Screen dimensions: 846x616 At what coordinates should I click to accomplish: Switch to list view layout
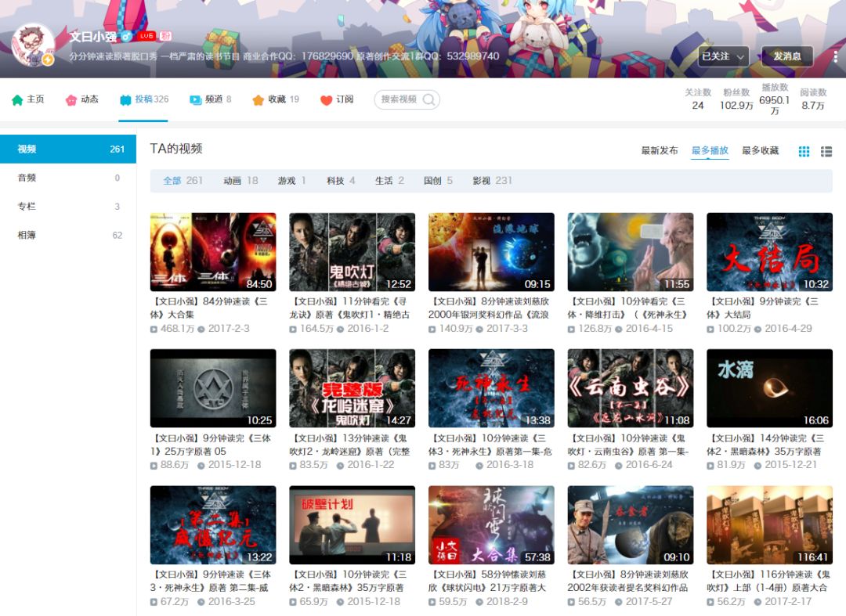click(x=826, y=151)
